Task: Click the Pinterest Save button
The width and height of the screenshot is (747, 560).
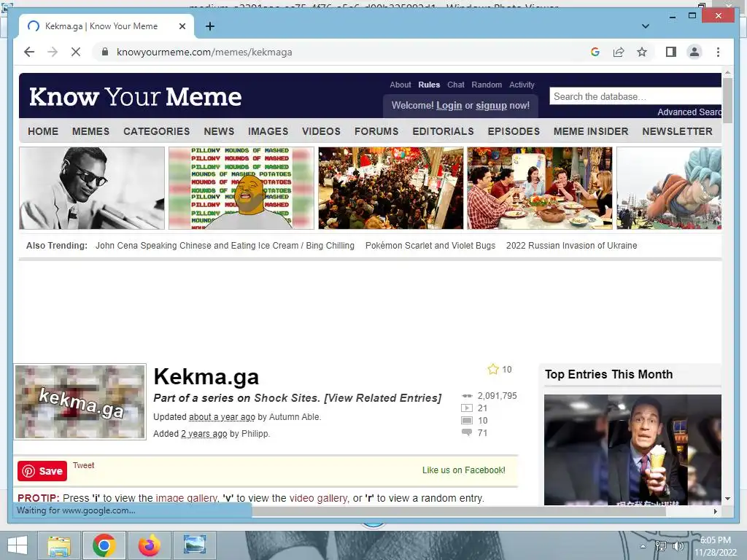Action: click(42, 471)
